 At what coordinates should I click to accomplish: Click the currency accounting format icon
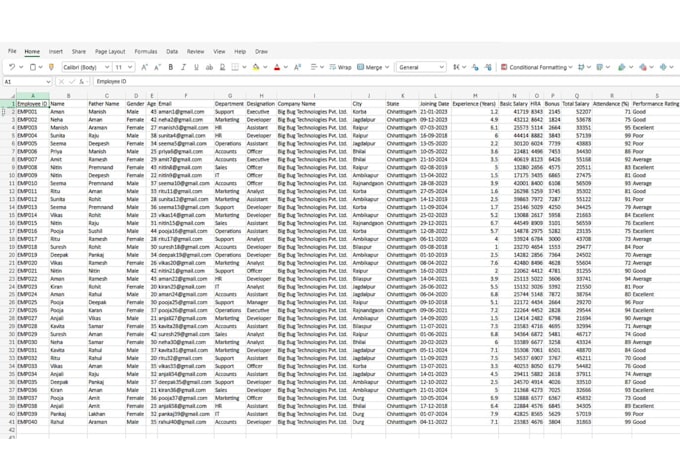pos(456,67)
